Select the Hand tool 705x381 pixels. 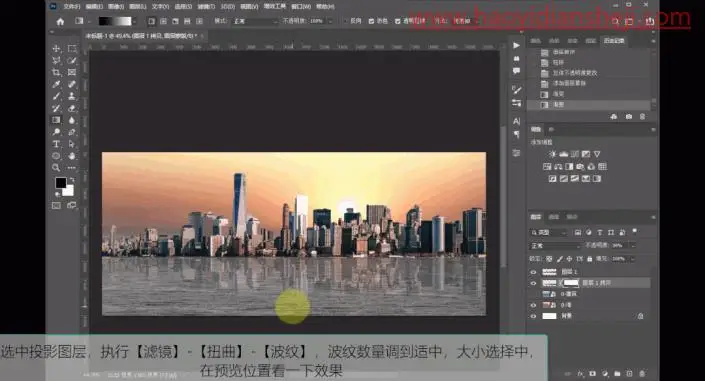tap(71, 156)
